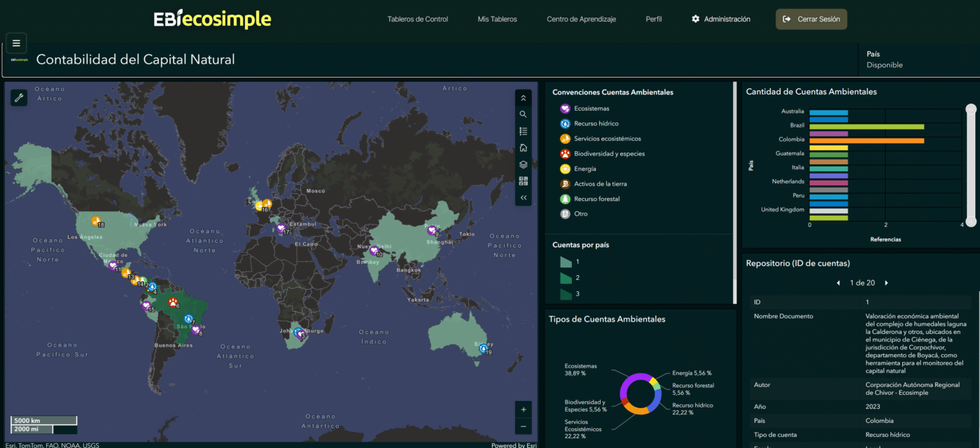Collapse map tools with left chevrons
Viewport: 980px width, 448px height.
(523, 198)
